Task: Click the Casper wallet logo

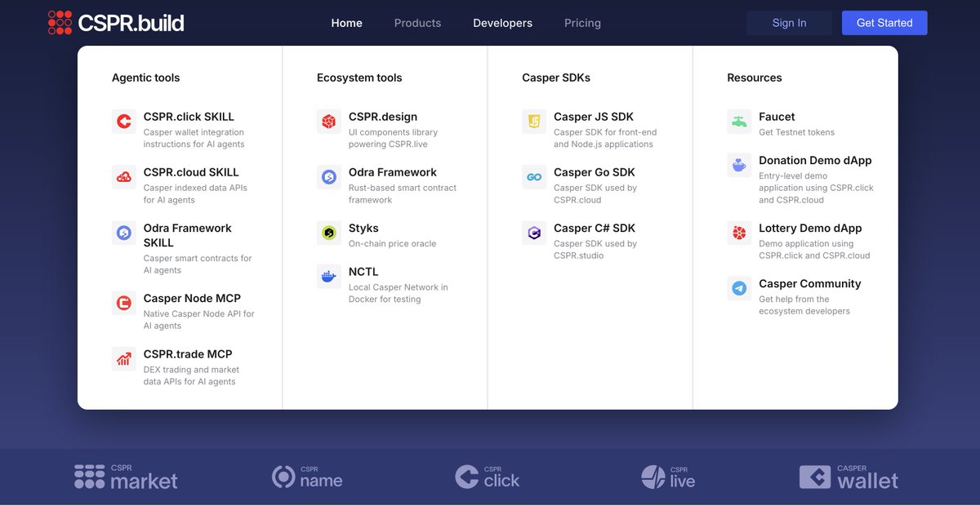Action: click(x=849, y=477)
